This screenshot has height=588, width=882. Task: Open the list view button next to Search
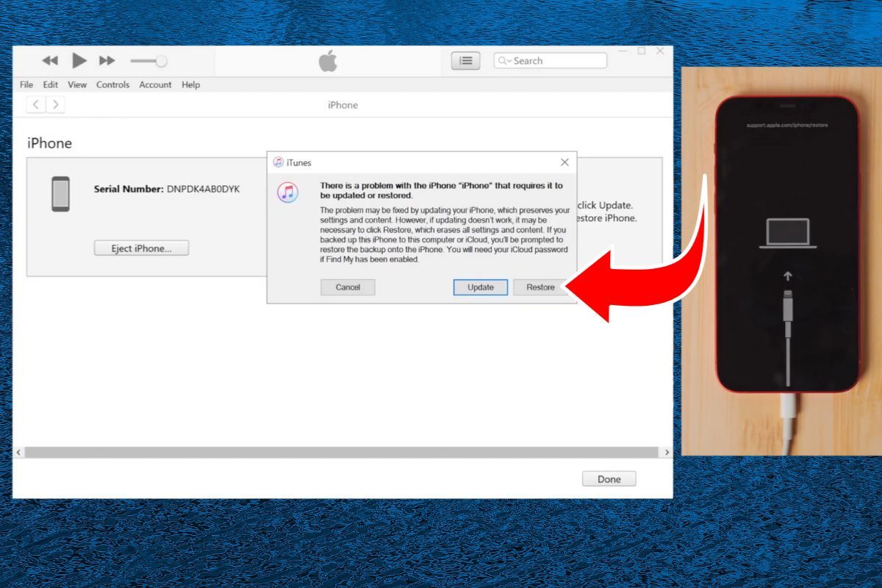(x=465, y=61)
